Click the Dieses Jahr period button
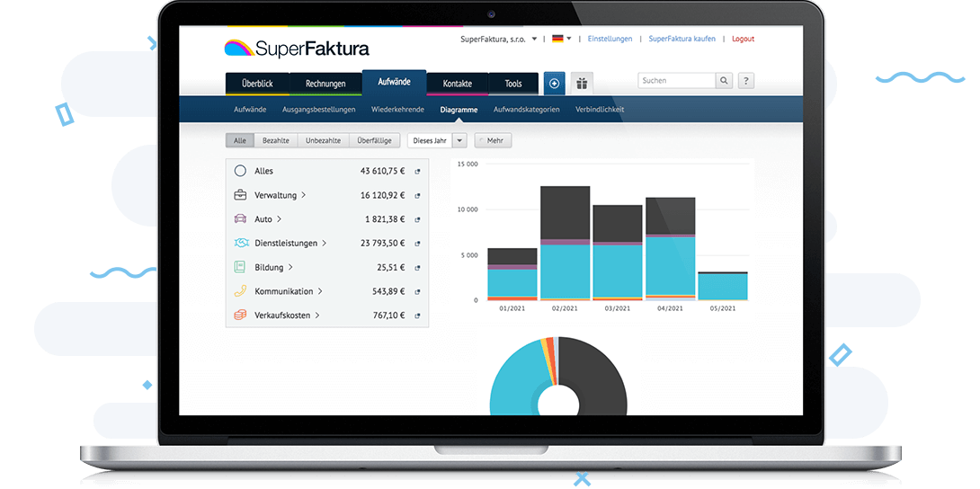 tap(430, 140)
